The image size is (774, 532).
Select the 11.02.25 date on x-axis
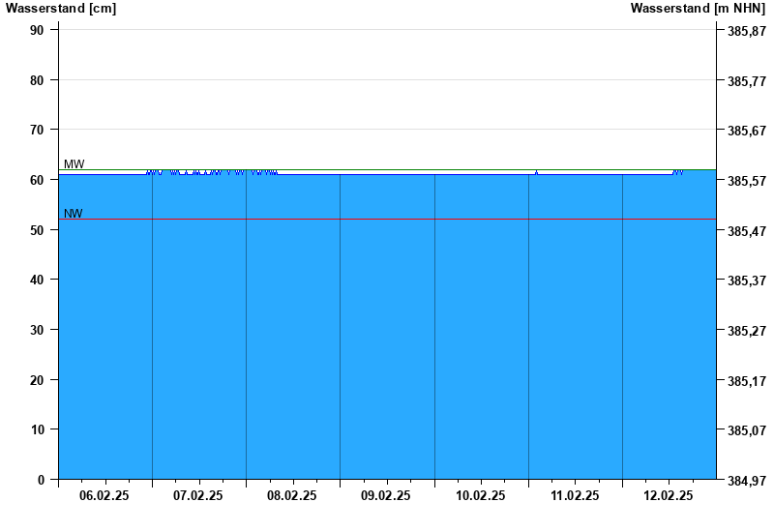click(x=575, y=496)
